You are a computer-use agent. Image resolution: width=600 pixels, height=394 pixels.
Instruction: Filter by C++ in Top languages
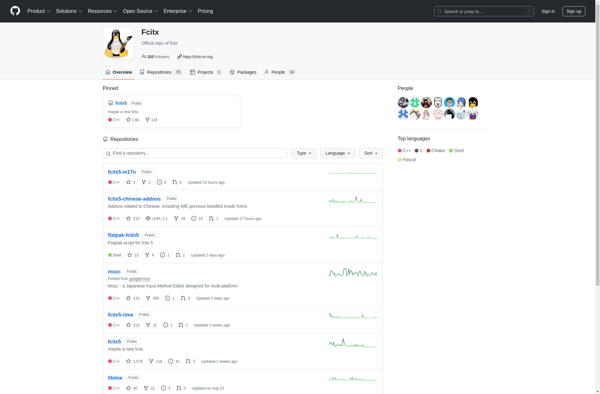coord(404,151)
